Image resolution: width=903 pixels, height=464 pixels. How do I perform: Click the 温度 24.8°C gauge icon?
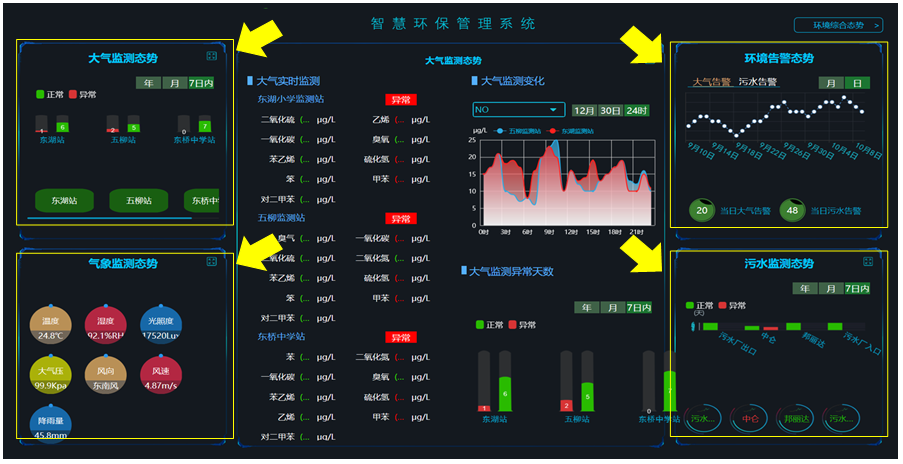(x=50, y=324)
